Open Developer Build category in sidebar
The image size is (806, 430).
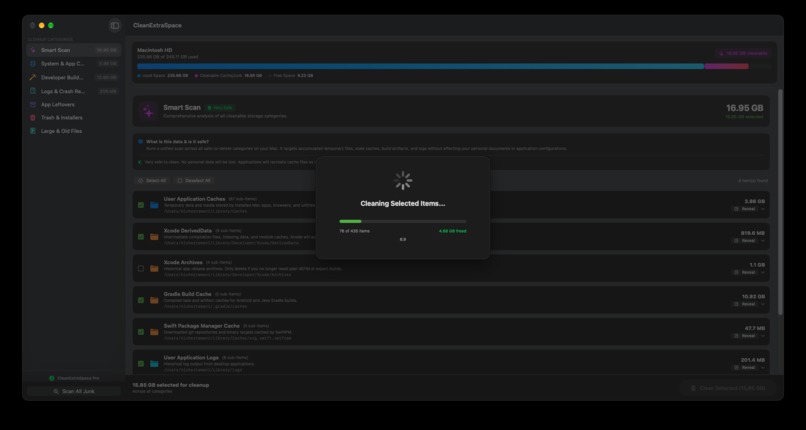point(74,78)
